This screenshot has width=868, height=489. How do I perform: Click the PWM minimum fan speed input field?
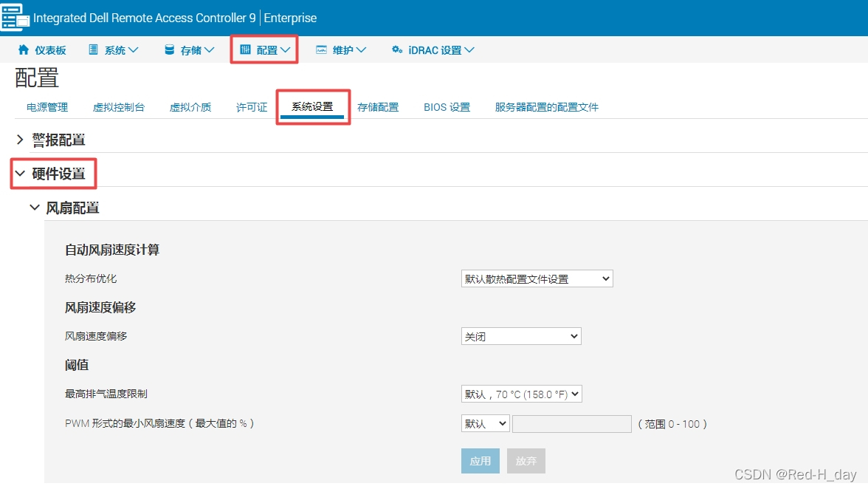(x=572, y=424)
